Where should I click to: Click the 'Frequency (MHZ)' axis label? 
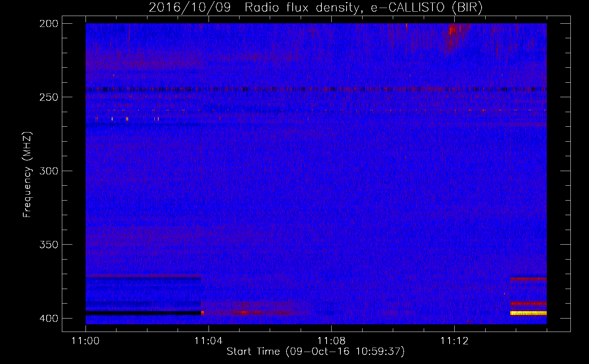point(27,174)
